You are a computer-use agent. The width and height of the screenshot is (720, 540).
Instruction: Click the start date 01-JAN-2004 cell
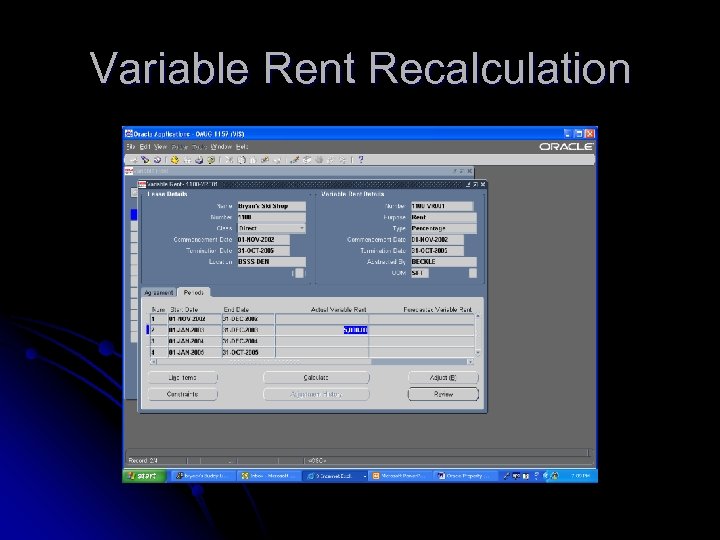[195, 341]
